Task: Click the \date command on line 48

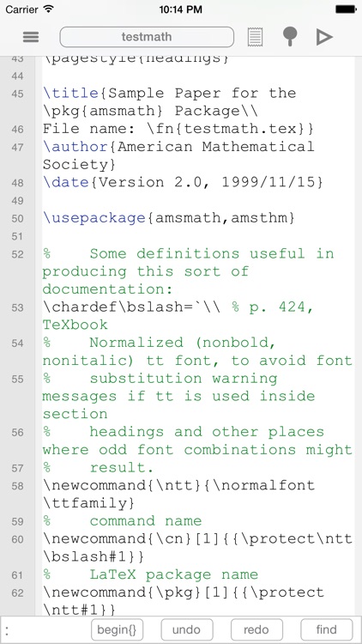Action: pyautogui.click(x=66, y=182)
